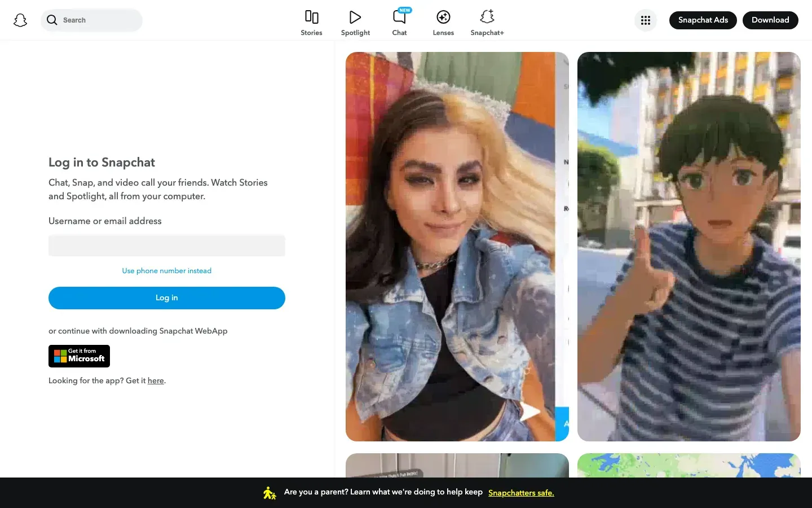Open Chat with the NEW badge

tap(399, 21)
